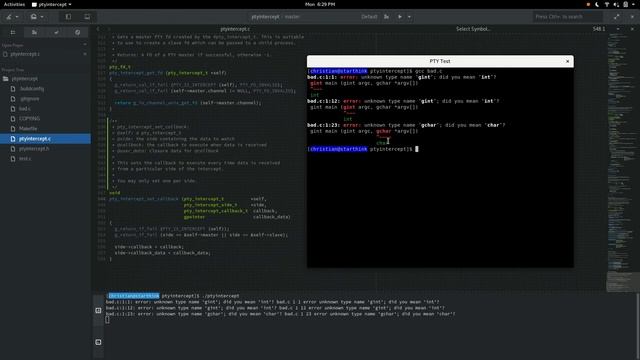Open test.c in project tree
The image size is (640, 360).
coord(25,159)
